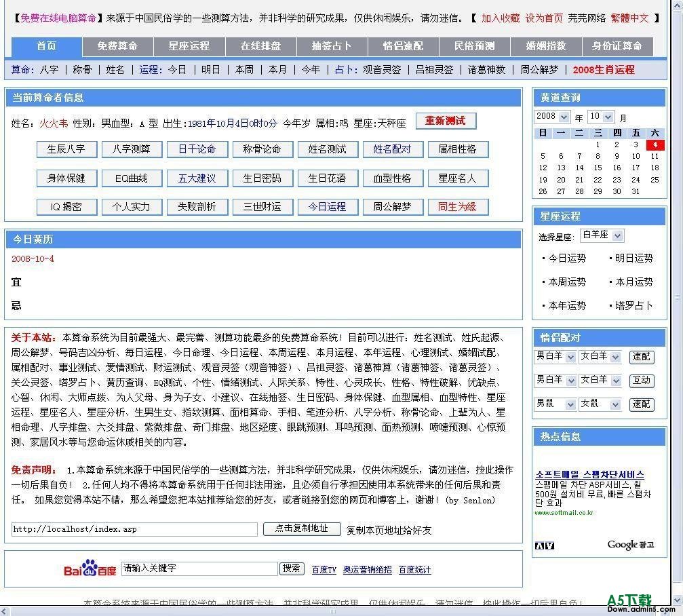Select calendar day 4 highlighted in red
The image size is (683, 616).
click(655, 145)
